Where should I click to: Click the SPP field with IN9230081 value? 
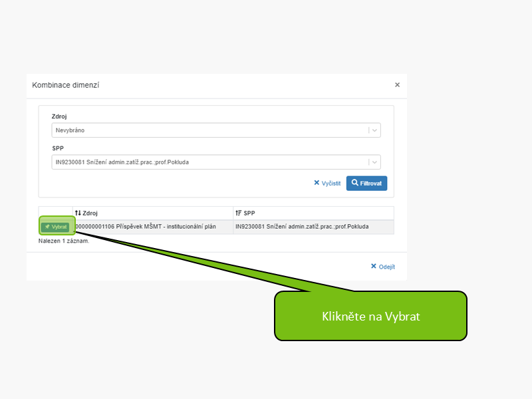tap(216, 162)
